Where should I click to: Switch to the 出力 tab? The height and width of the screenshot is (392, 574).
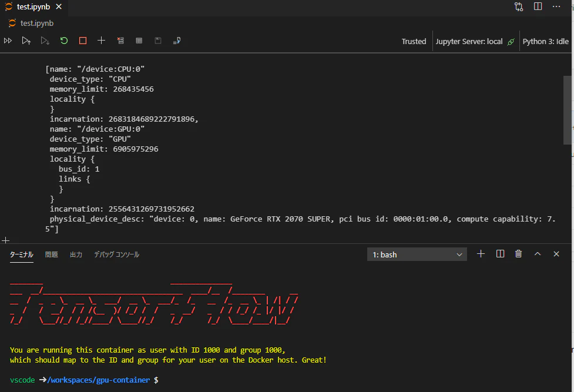click(x=76, y=254)
